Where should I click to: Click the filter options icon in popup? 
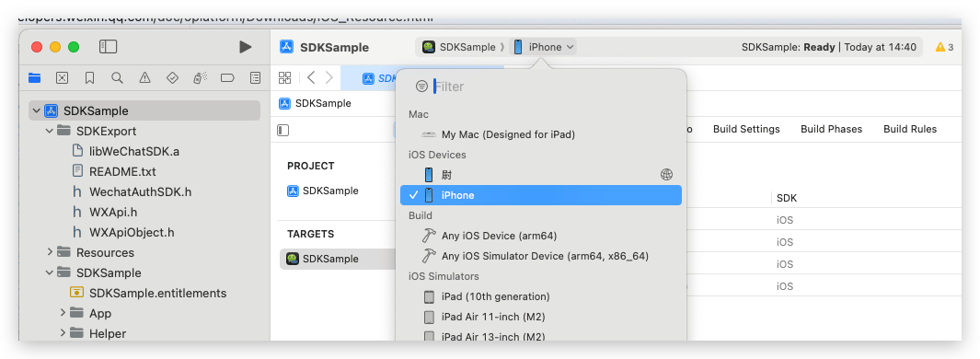point(421,87)
